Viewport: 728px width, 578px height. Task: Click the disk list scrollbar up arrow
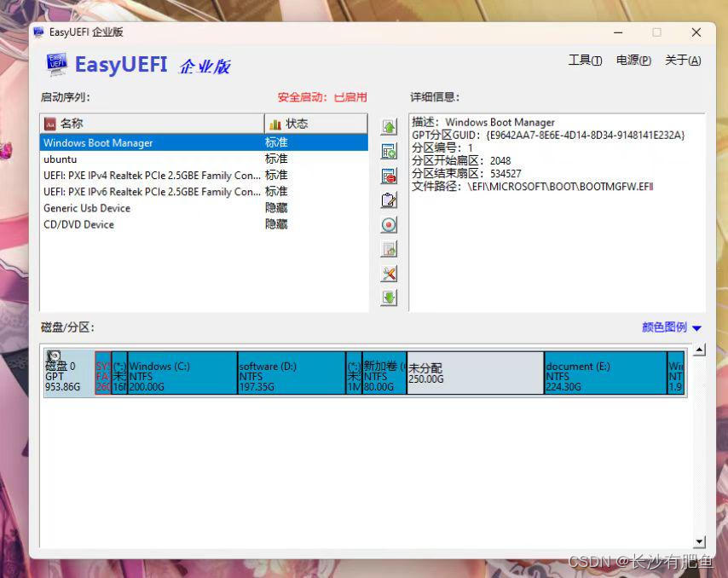point(699,350)
